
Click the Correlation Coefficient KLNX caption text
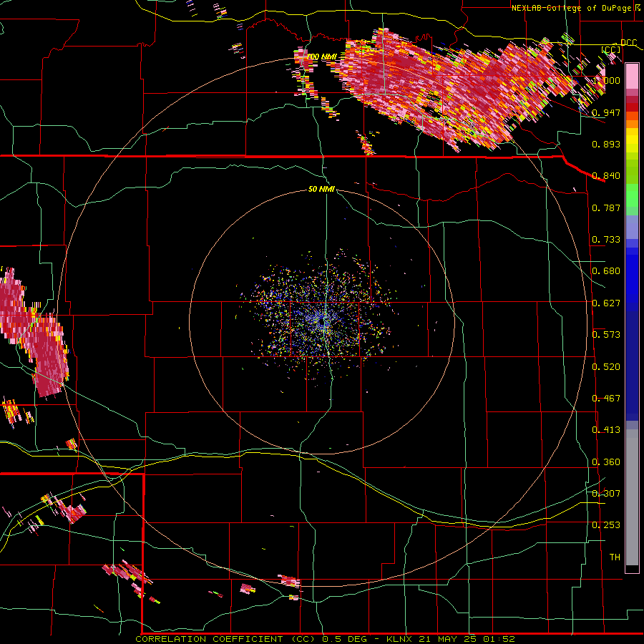(x=325, y=639)
